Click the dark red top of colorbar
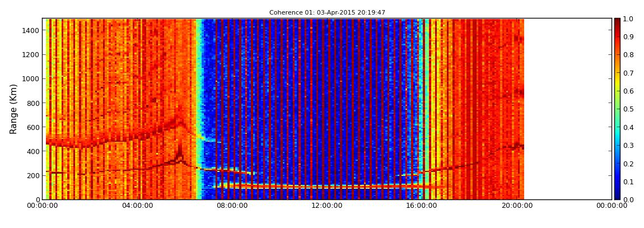 pyautogui.click(x=617, y=22)
